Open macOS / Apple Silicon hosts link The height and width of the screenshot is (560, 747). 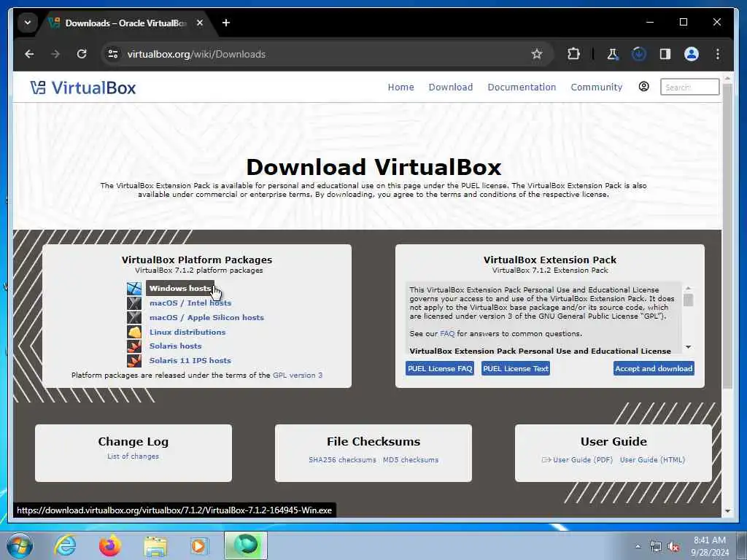206,318
